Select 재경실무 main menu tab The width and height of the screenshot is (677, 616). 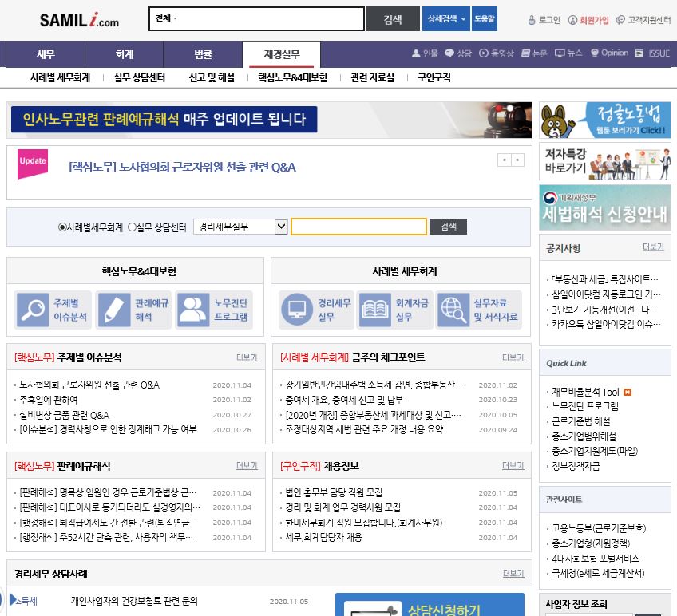coord(282,54)
